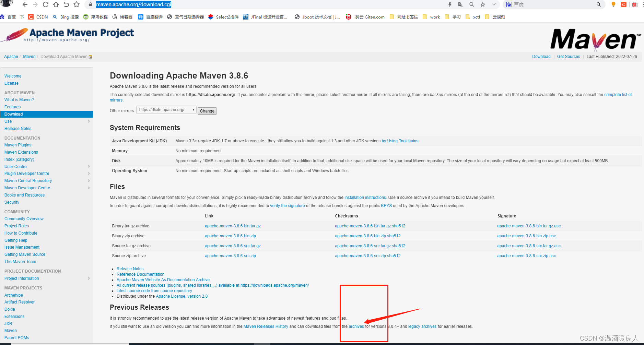Click the lightning speed-mode icon
644x345 pixels.
tap(450, 4)
